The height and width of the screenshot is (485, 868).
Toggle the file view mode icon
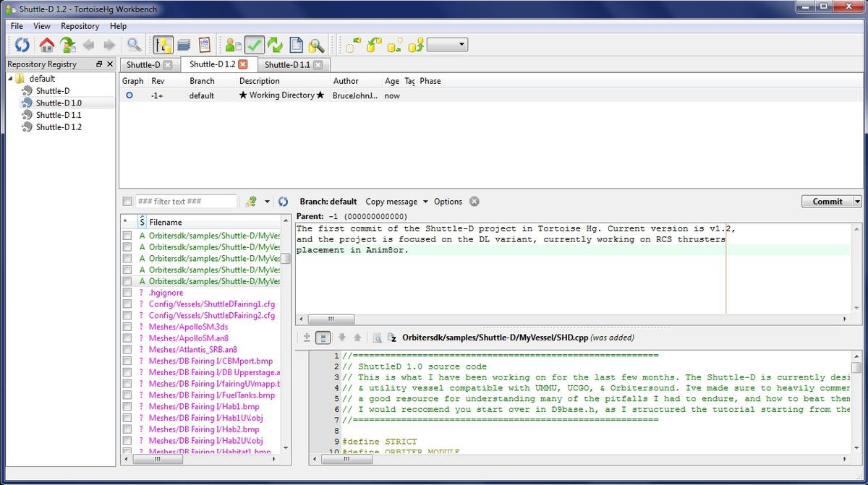tap(323, 337)
